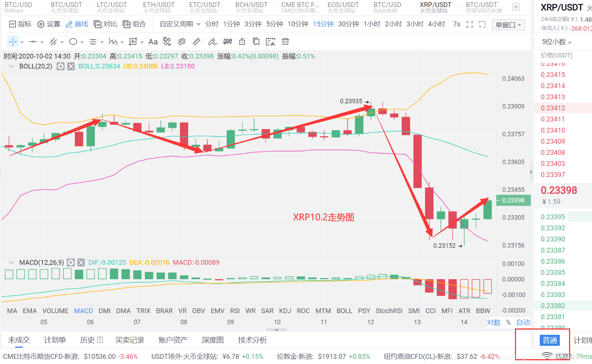592x364 pixels.
Task: Toggle the 对数 logarithmic scale
Action: tap(493, 323)
